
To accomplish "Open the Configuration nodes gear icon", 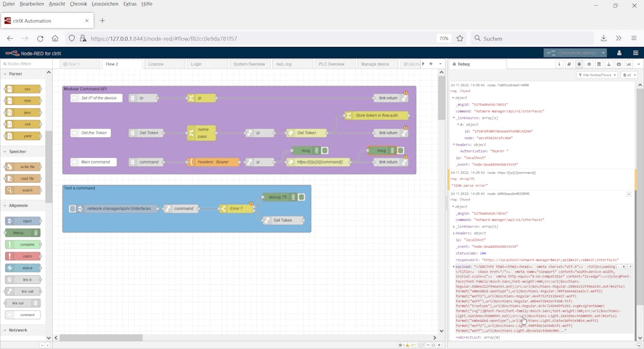I will (589, 64).
